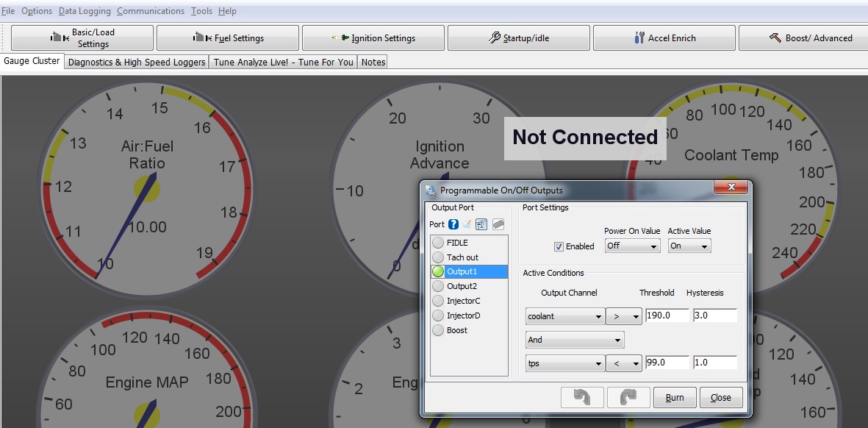The image size is (868, 428).
Task: Open the And logic operator dropdown
Action: [575, 340]
